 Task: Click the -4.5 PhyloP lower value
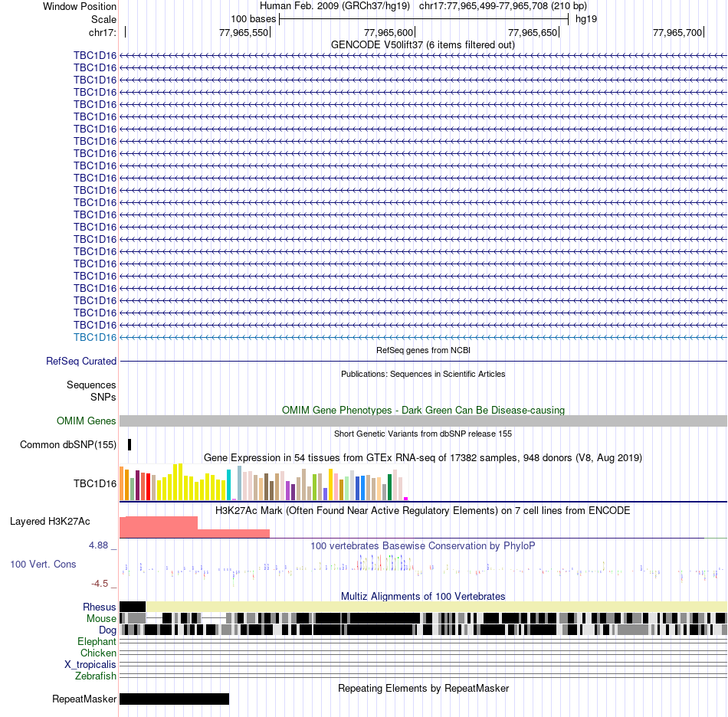point(100,584)
